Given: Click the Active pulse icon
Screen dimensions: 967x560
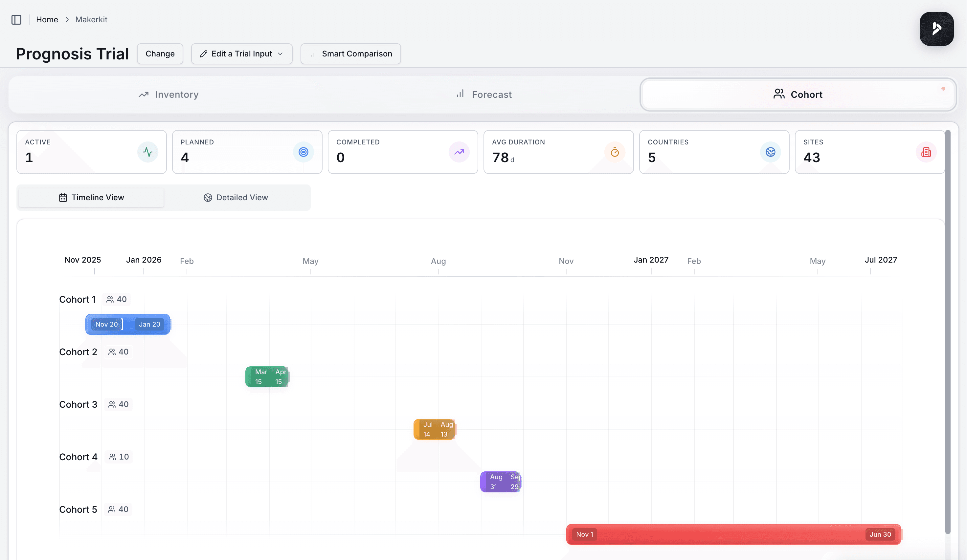Looking at the screenshot, I should [x=148, y=152].
